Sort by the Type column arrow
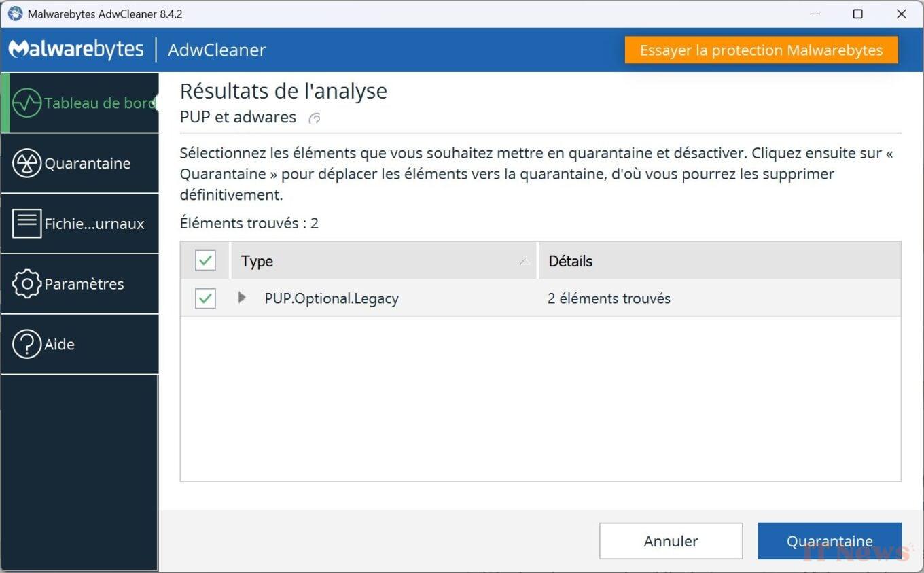924x573 pixels. [x=525, y=262]
